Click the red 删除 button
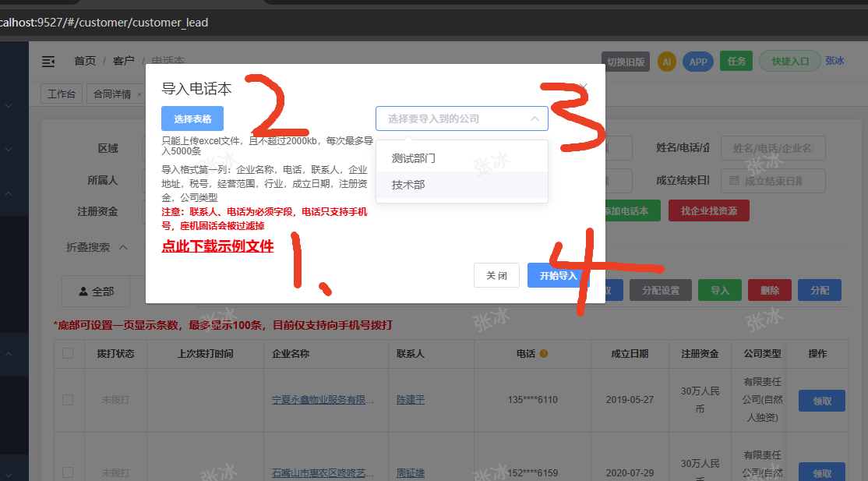This screenshot has width=868, height=481. (x=770, y=290)
